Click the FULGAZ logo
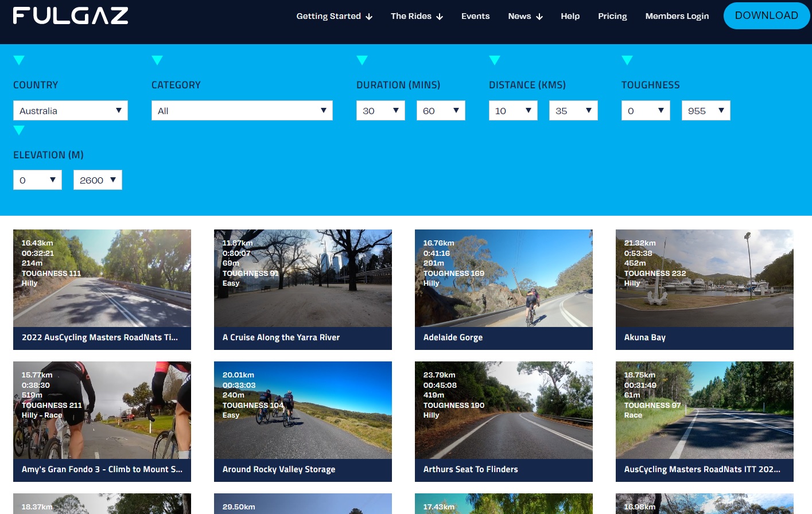The height and width of the screenshot is (514, 812). pos(70,15)
